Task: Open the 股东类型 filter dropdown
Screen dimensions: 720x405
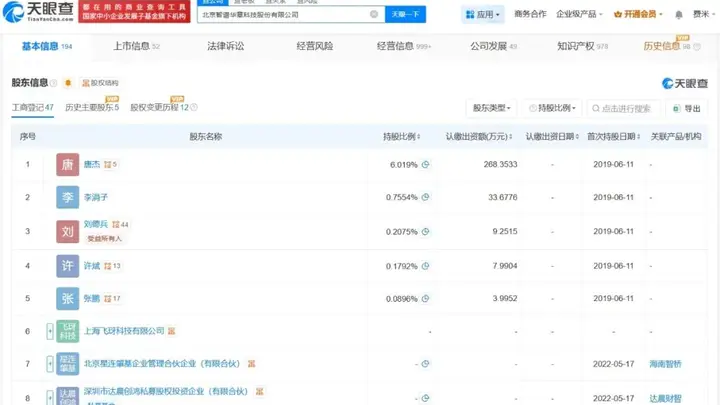Action: [x=491, y=108]
